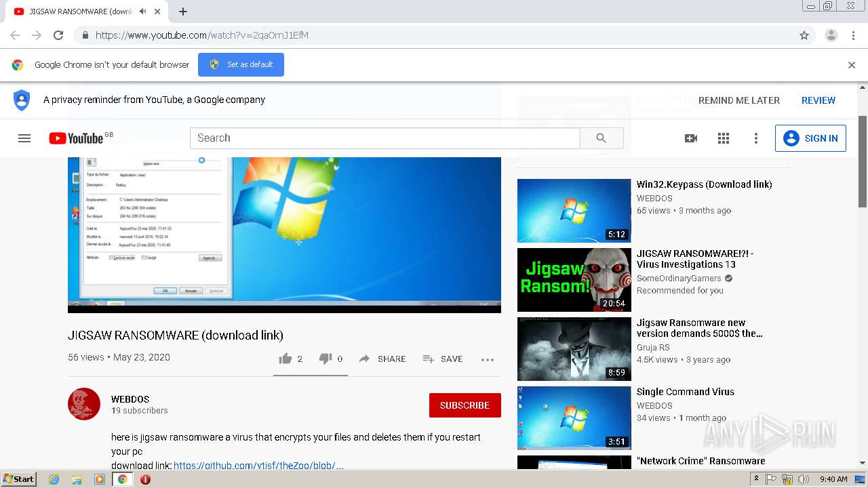Image resolution: width=868 pixels, height=488 pixels.
Task: Show hidden system tray icons
Action: 756,479
